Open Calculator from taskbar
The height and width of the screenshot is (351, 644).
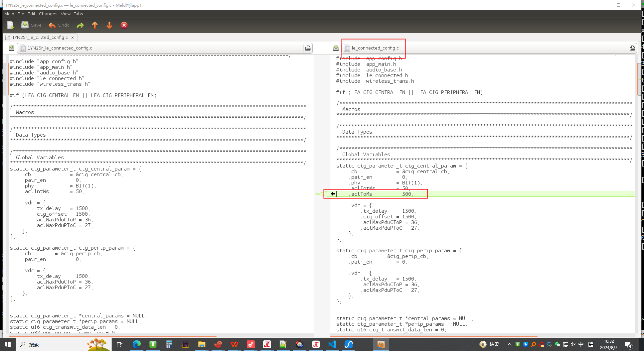(169, 344)
